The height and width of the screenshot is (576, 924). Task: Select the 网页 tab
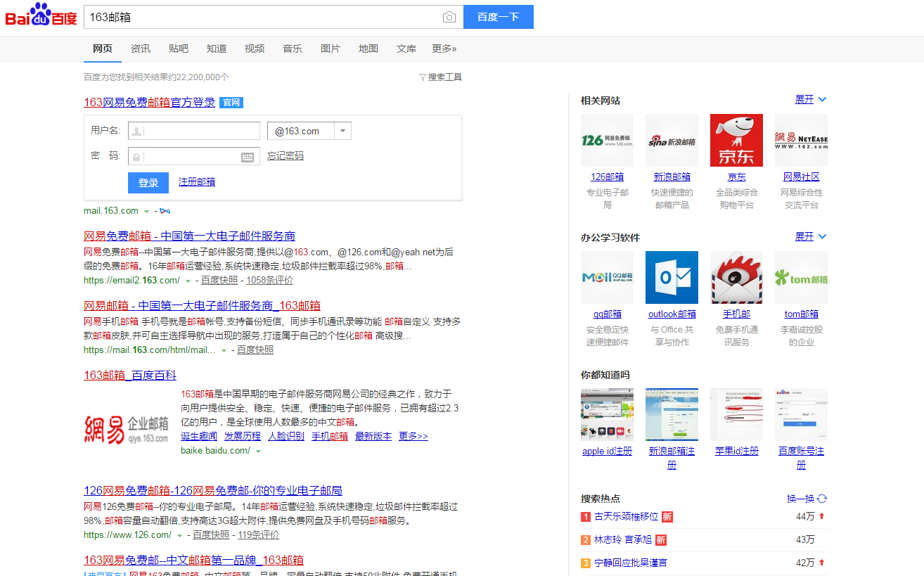[x=103, y=49]
